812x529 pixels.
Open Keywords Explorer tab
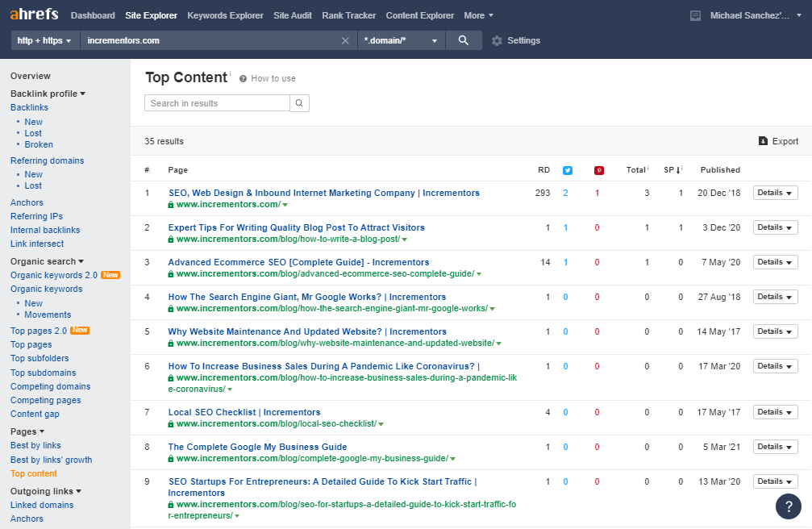pyautogui.click(x=225, y=15)
